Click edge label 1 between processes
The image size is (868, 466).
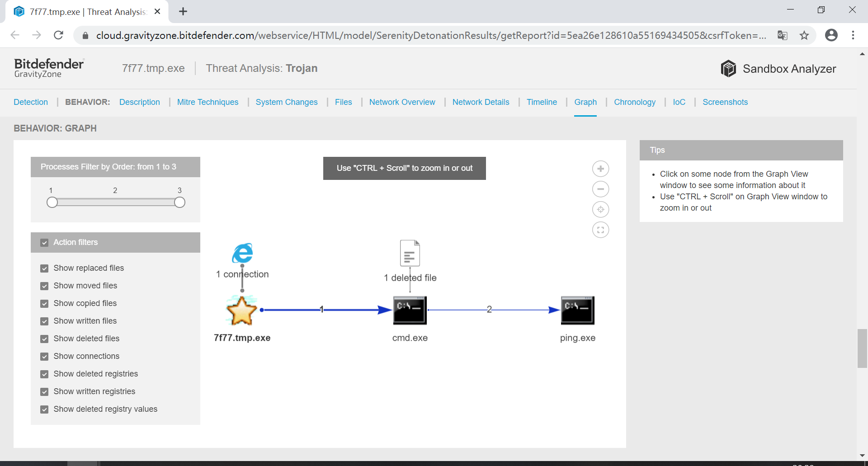[321, 310]
